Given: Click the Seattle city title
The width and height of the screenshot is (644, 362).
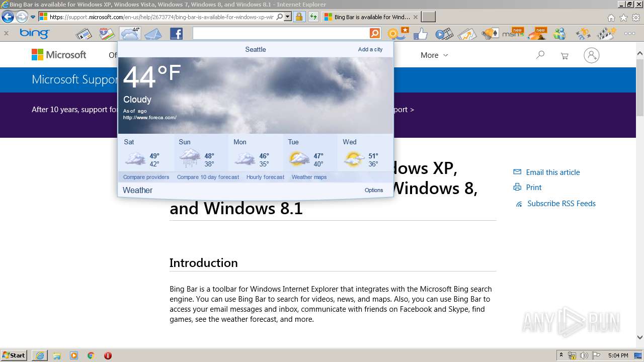Looking at the screenshot, I should coord(256,49).
